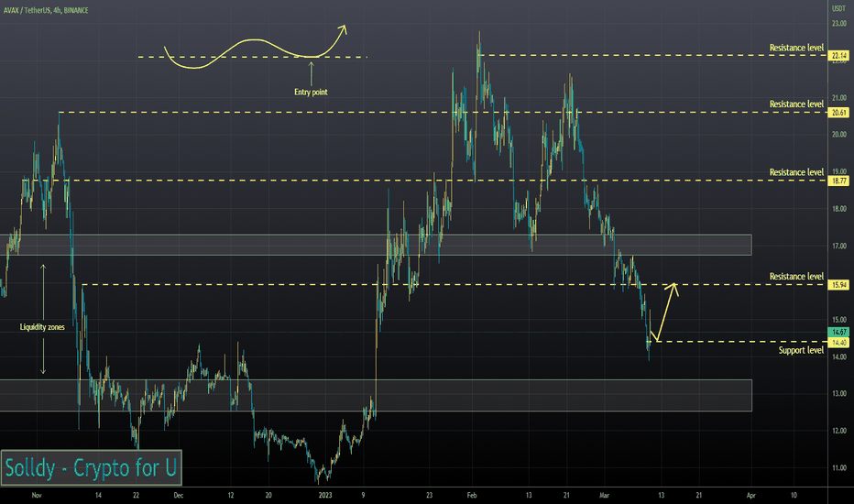Screen dimensions: 854x504
Task: Click the 'Entry point' annotation text
Action: (311, 92)
